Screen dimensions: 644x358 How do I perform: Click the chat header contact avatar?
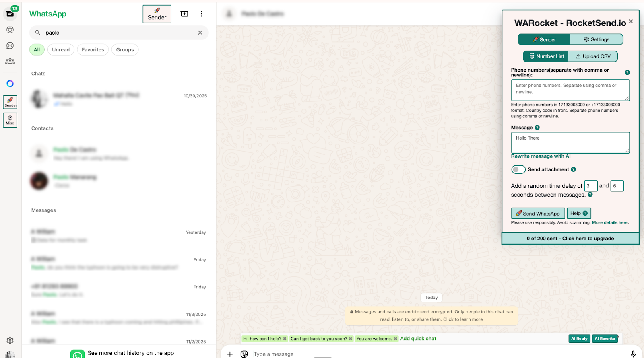229,14
